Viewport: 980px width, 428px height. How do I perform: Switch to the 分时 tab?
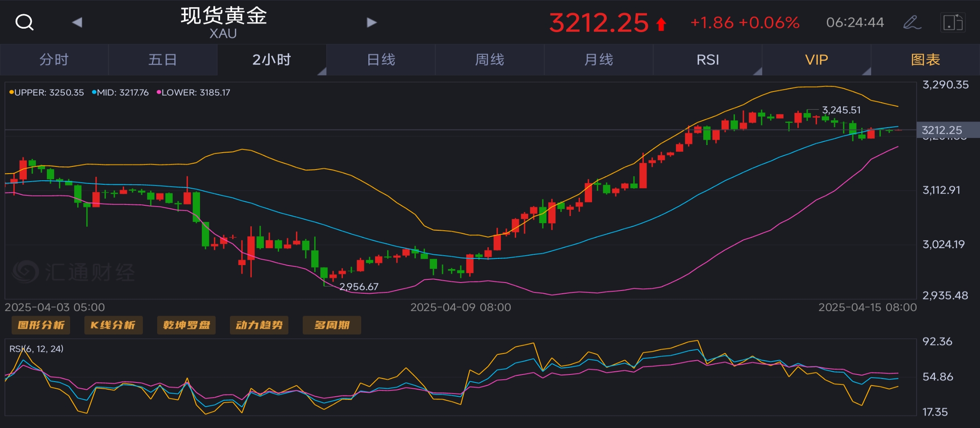[54, 59]
